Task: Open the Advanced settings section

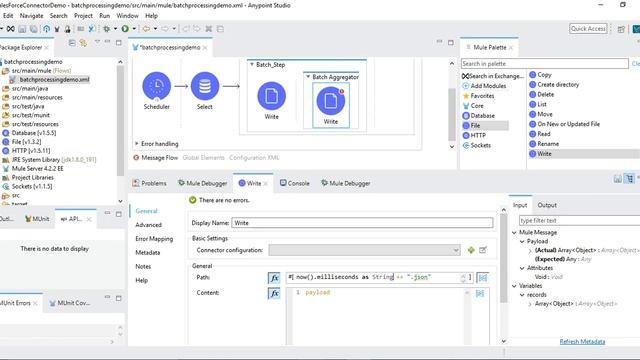Action: click(x=148, y=225)
